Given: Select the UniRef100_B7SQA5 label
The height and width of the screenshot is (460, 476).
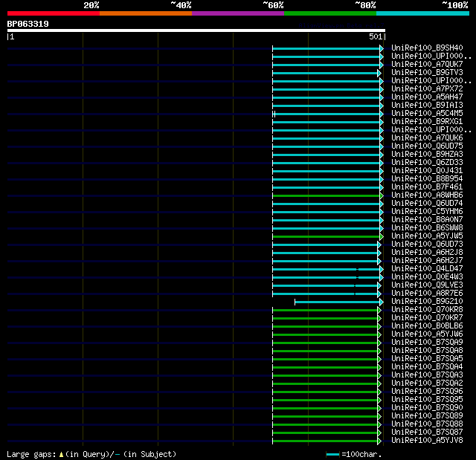Looking at the screenshot, I should [x=427, y=359].
